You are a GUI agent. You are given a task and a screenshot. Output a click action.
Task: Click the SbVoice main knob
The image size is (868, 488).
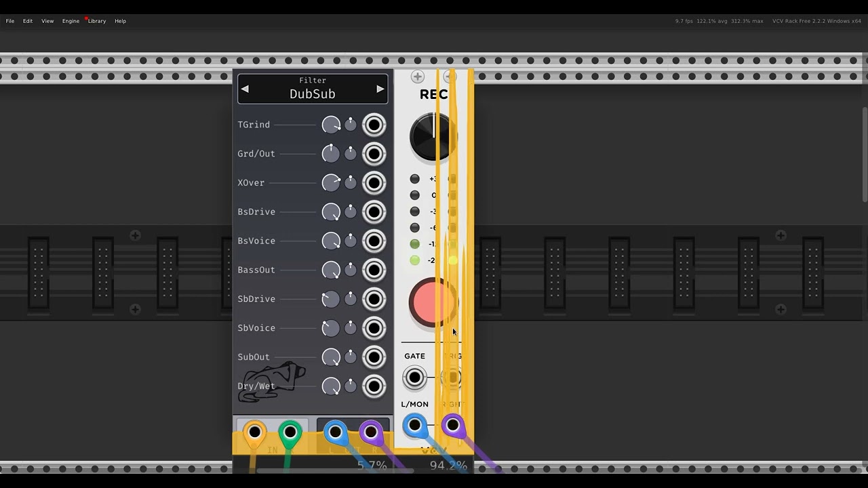(331, 328)
